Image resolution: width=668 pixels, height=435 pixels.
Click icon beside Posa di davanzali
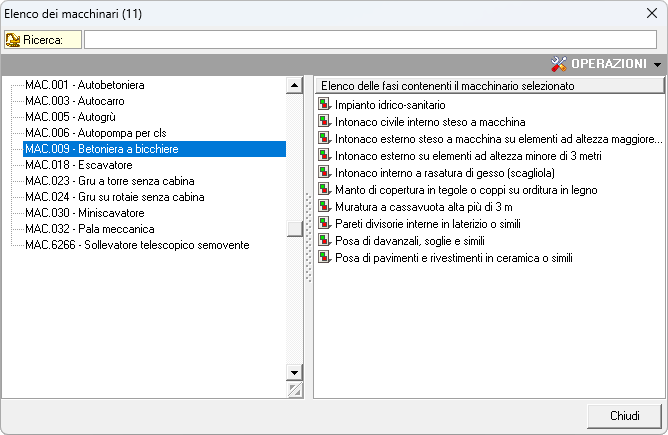point(324,240)
